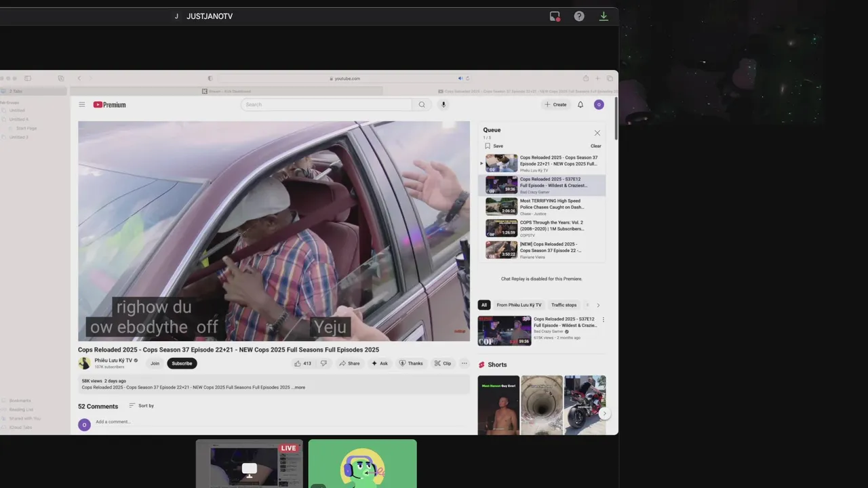Select queue item Cops Reloaded S37E12
This screenshot has width=868, height=488.
(x=542, y=185)
